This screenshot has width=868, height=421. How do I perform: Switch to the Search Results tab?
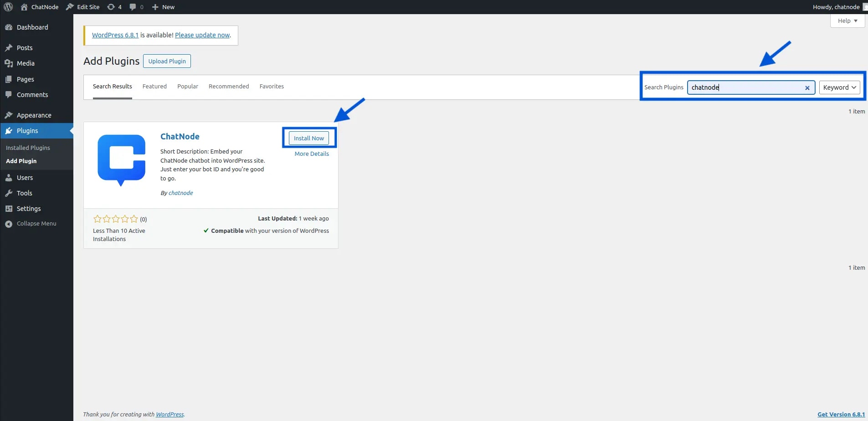(x=113, y=87)
